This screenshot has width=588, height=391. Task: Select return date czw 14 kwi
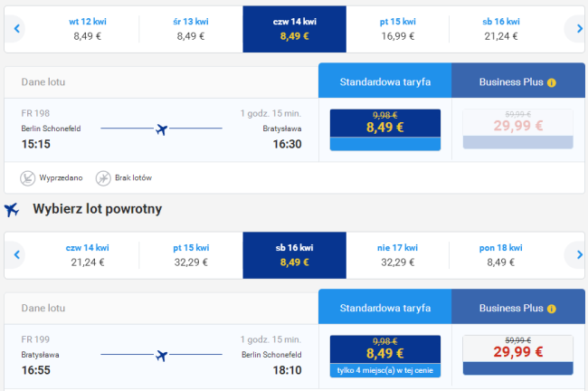pos(88,255)
